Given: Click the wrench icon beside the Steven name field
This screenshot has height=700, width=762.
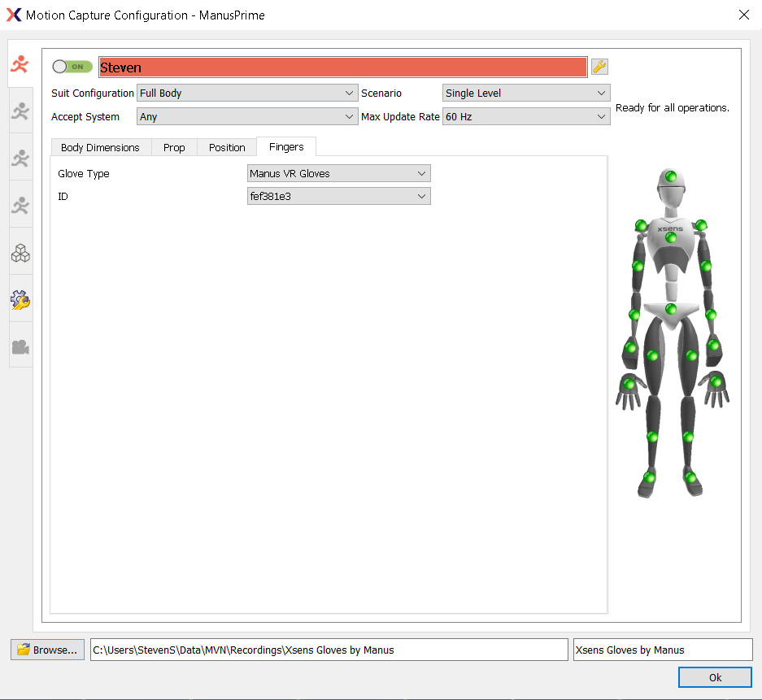Looking at the screenshot, I should (x=599, y=67).
